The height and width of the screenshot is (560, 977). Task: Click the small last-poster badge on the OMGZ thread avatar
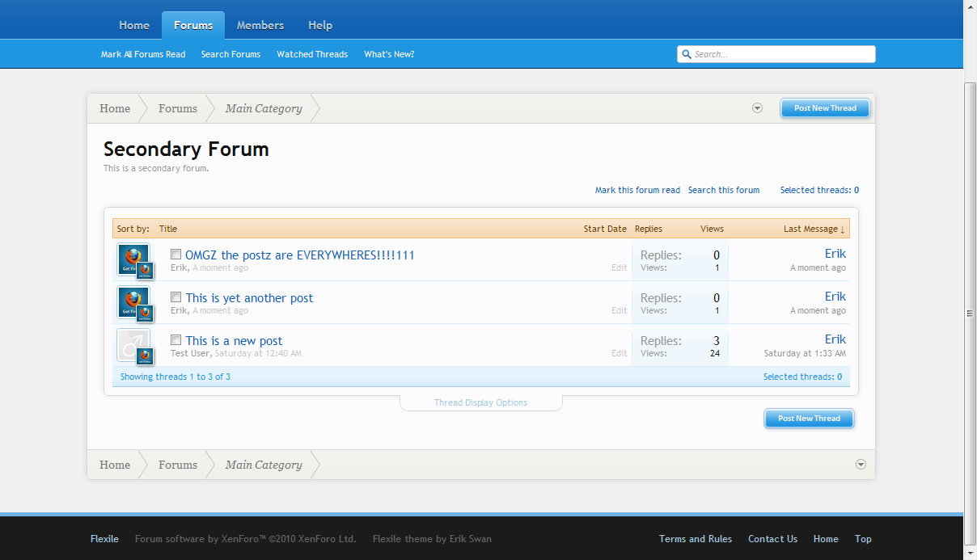(x=145, y=269)
